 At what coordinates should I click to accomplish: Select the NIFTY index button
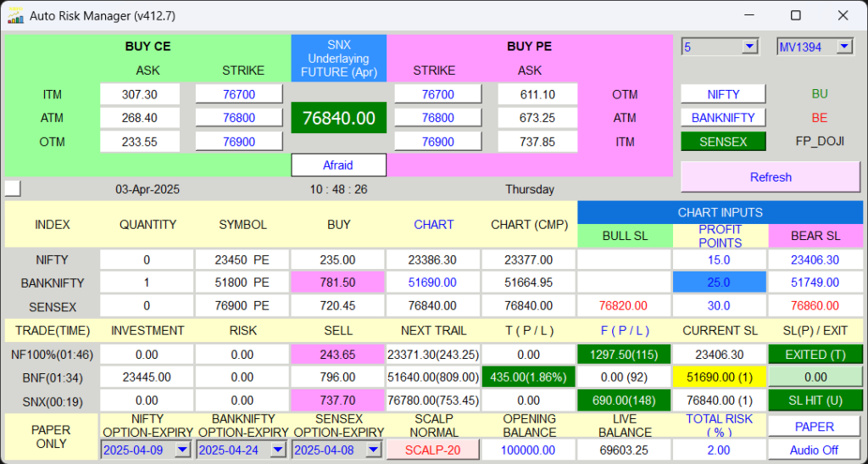click(x=723, y=94)
